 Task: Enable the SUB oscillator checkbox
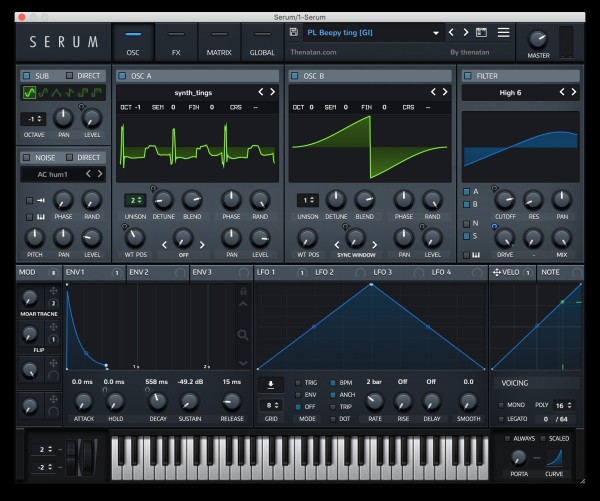pyautogui.click(x=26, y=75)
